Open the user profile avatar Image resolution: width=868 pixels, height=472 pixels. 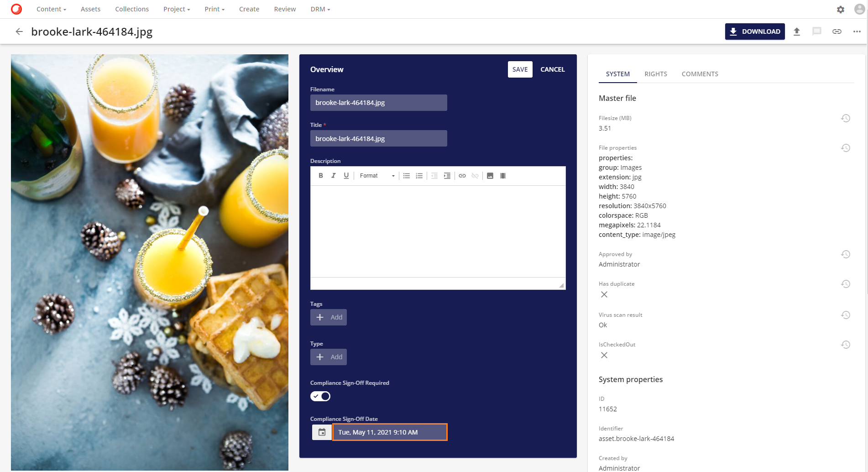859,9
